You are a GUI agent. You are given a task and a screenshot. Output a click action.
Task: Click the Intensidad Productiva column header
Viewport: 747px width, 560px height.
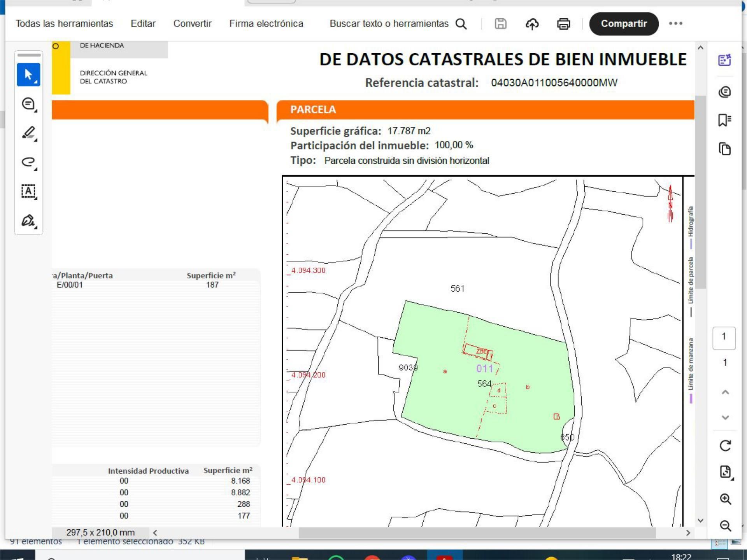[x=148, y=471]
